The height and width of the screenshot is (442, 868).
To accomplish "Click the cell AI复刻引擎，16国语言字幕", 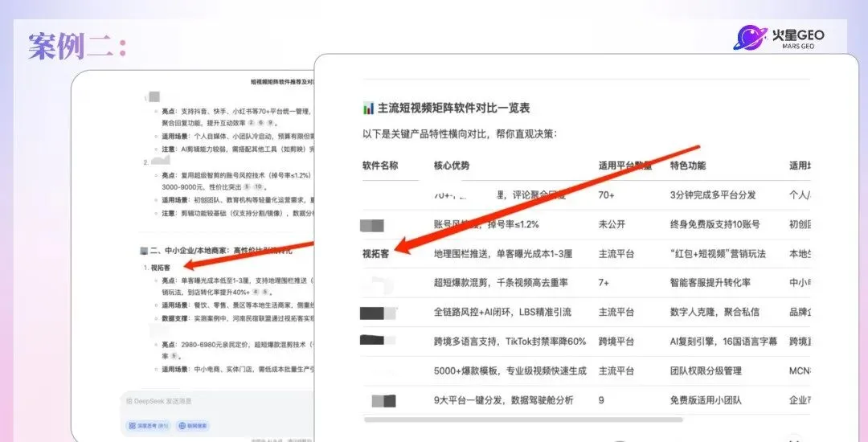I will [723, 342].
